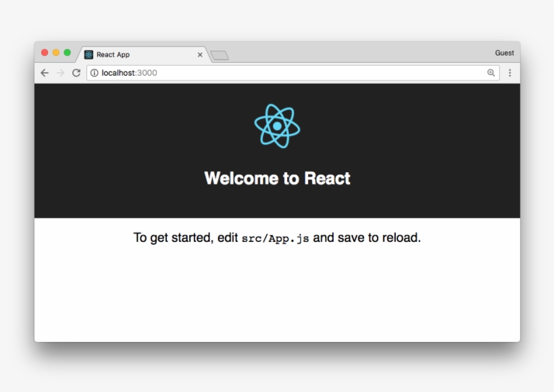Go back with the browser back arrow
The width and height of the screenshot is (554, 392).
45,73
